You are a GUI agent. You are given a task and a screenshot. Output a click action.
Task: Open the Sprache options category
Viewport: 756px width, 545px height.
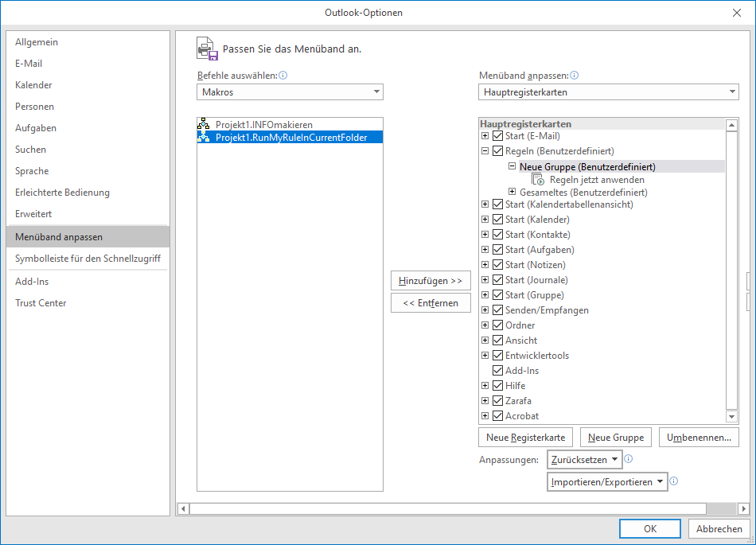(88, 171)
